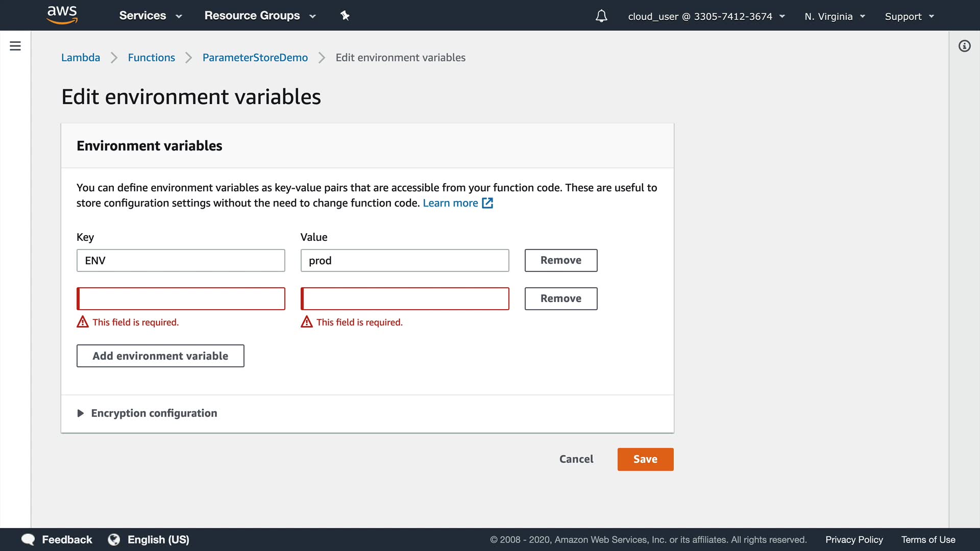Go to the ParameterStoreDemo breadcrumb link
980x551 pixels.
click(x=255, y=58)
